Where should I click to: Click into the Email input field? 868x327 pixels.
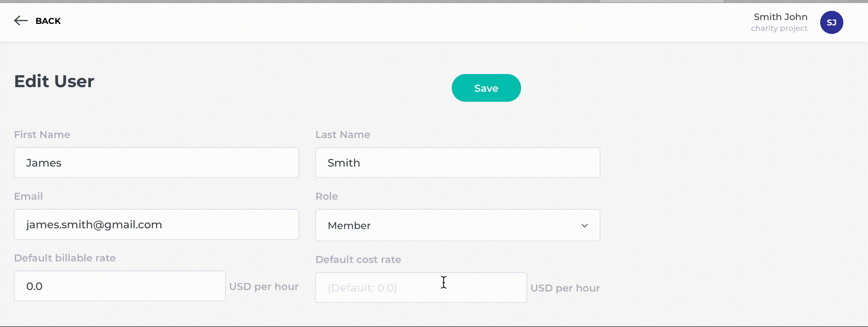click(x=156, y=224)
